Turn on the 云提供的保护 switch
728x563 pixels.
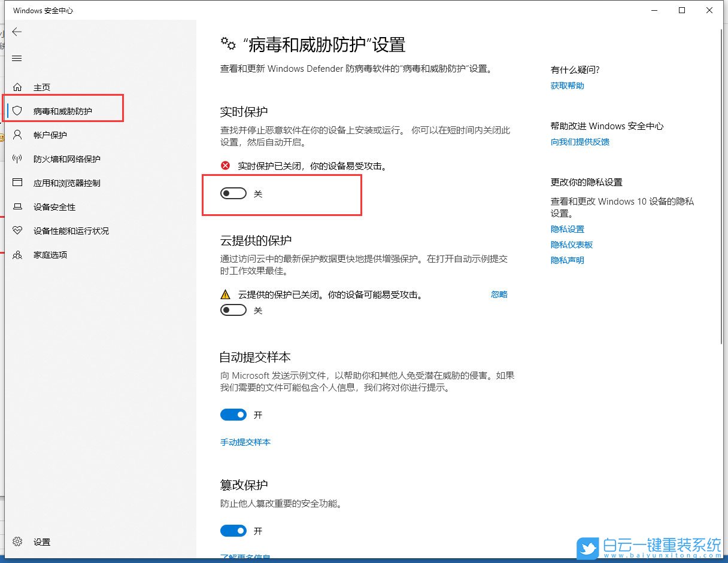tap(233, 310)
